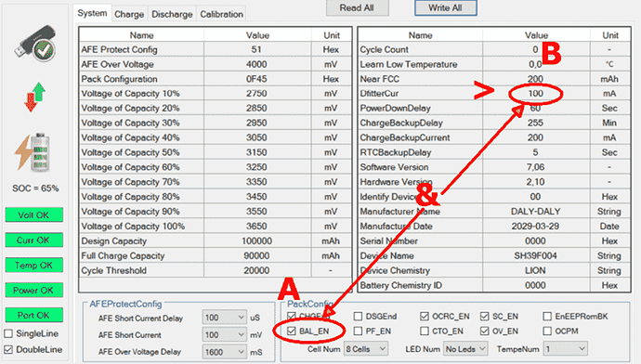
Task: Check the DSGEnd checkbox
Action: (358, 317)
